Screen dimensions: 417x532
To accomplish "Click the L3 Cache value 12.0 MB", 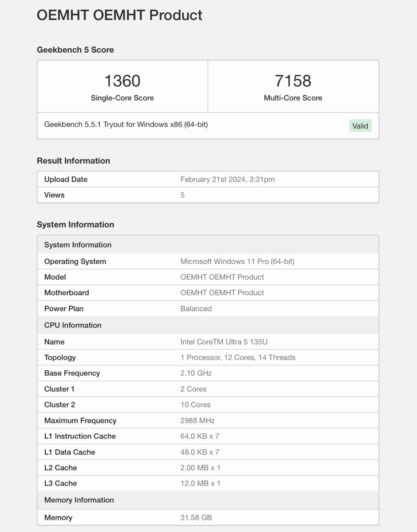I will (x=200, y=483).
